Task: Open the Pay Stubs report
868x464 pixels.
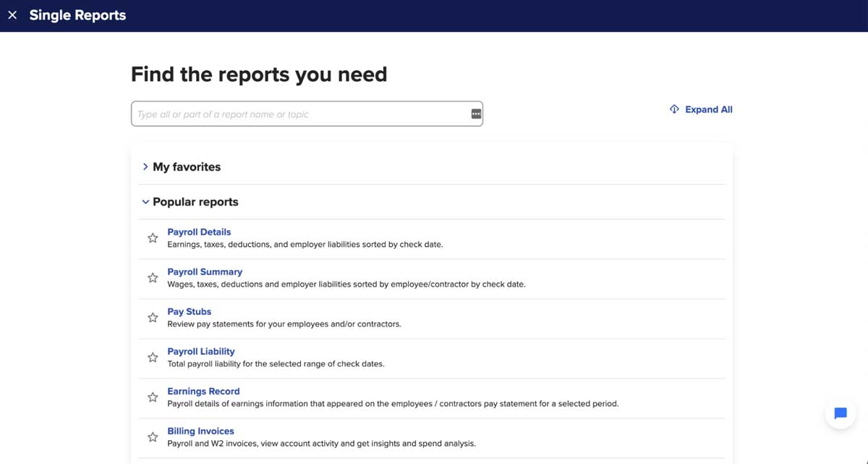Action: [189, 311]
